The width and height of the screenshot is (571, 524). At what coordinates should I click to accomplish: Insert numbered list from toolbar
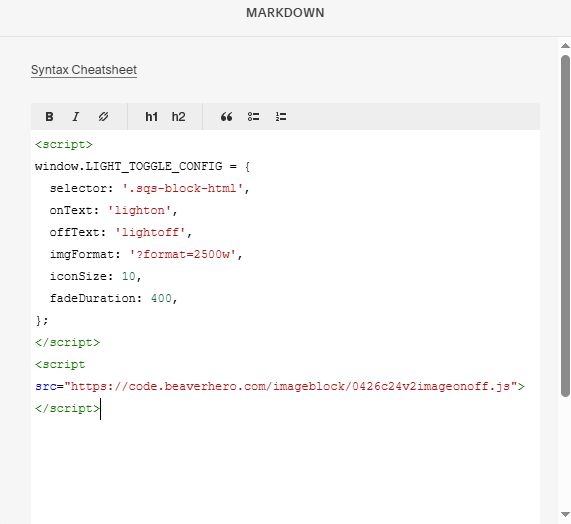(281, 117)
